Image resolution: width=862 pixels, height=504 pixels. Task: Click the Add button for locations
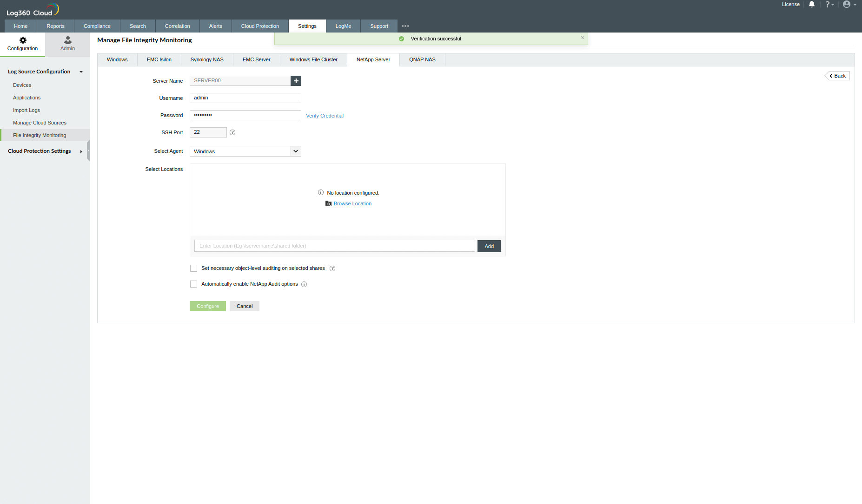pyautogui.click(x=489, y=246)
